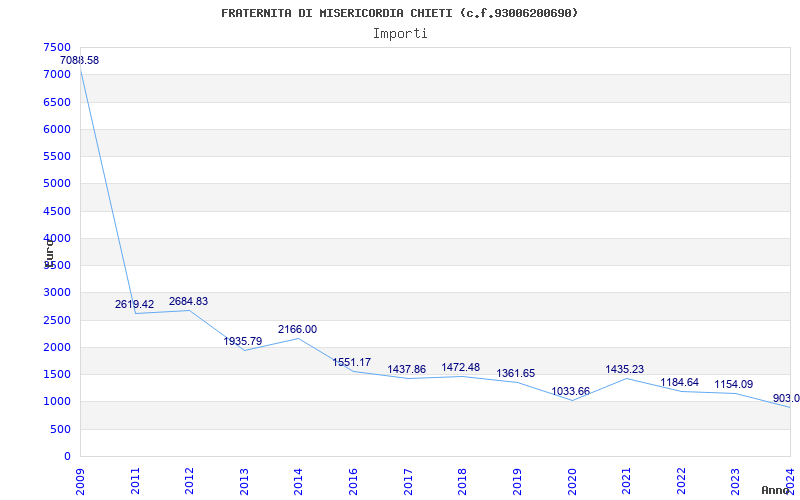Click y-axis value 3000
800x500 pixels.
(x=57, y=293)
